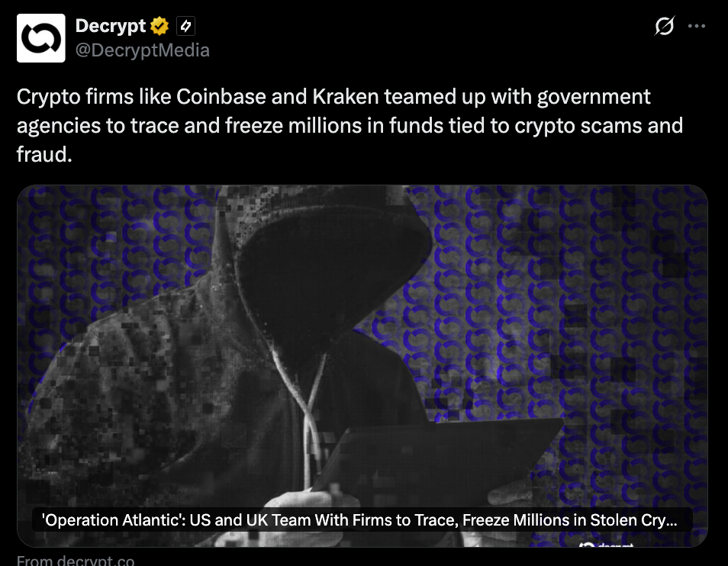
Task: Open the three-dot more options menu
Action: click(x=697, y=26)
